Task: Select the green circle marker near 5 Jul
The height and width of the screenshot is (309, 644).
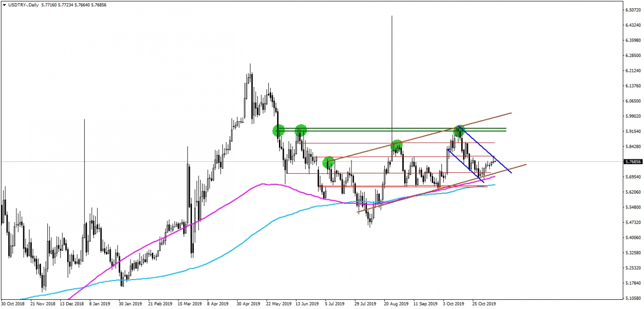Action: click(x=329, y=162)
